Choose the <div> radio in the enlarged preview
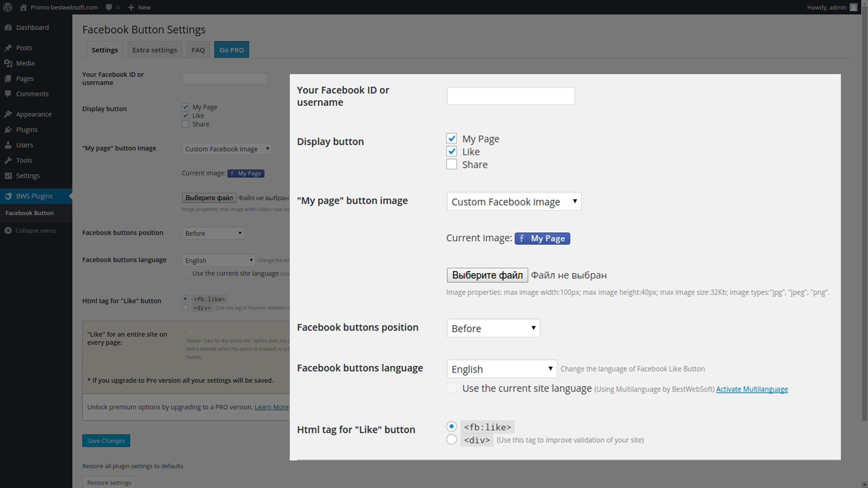 pos(452,439)
